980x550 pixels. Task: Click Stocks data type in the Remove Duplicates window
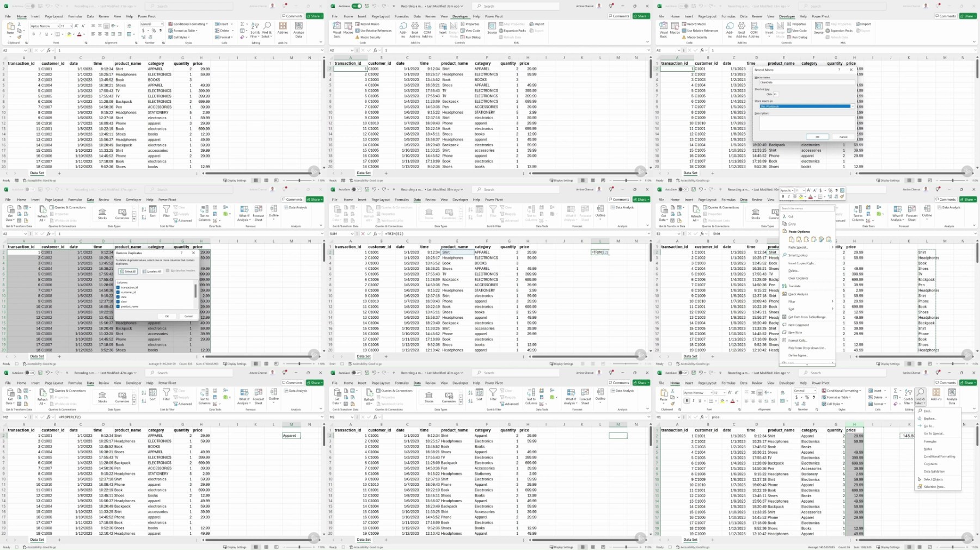tap(102, 214)
